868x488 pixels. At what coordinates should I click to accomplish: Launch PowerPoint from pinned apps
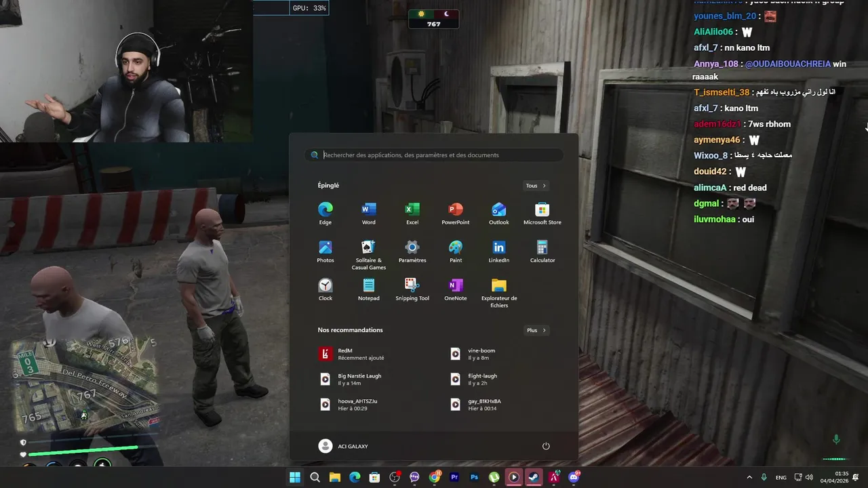tap(456, 213)
